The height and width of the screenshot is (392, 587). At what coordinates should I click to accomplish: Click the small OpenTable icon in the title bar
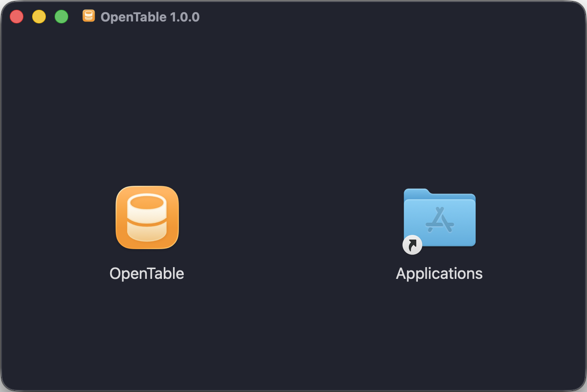coord(89,16)
